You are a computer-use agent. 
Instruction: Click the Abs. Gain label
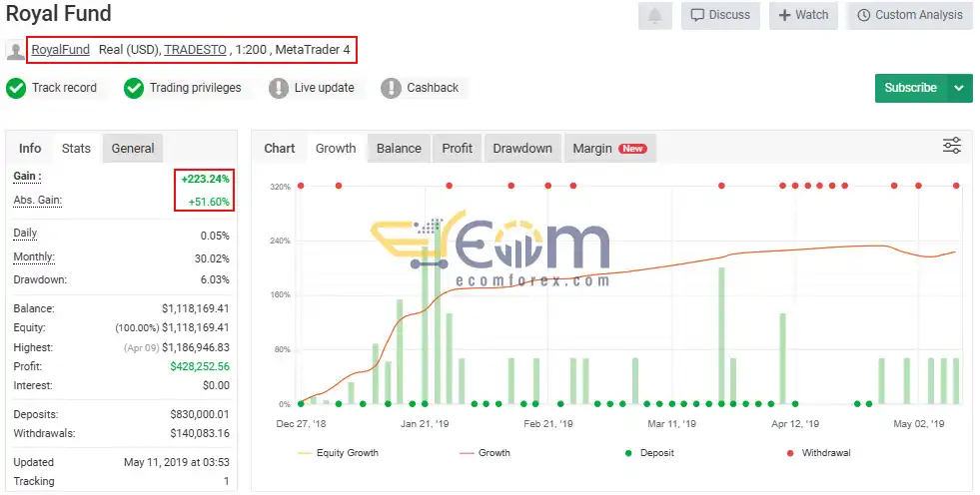(x=38, y=201)
